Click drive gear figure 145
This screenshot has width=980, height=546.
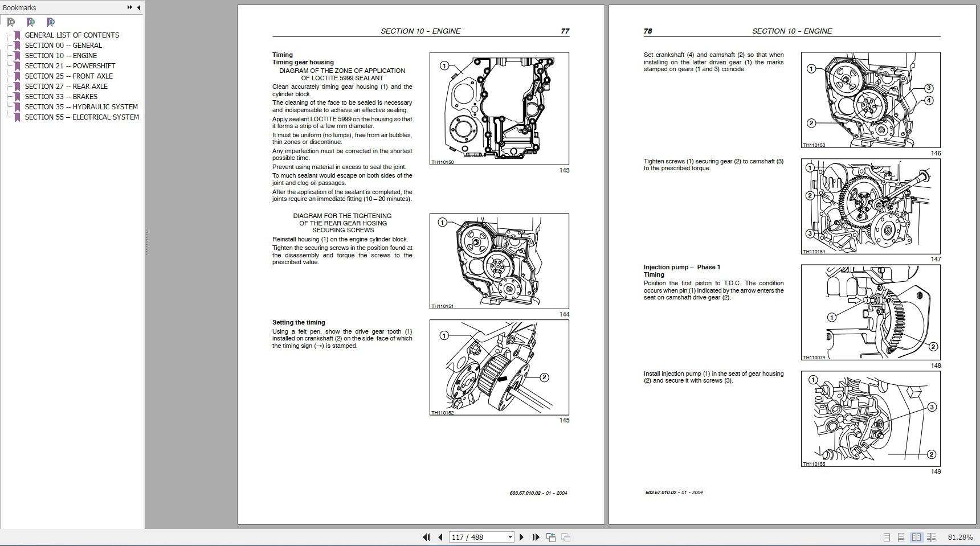499,367
